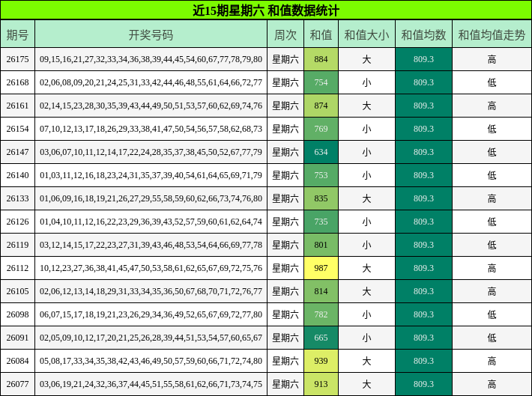532x396 pixels.
Task: Click the 和值大小 column header
Action: click(366, 34)
